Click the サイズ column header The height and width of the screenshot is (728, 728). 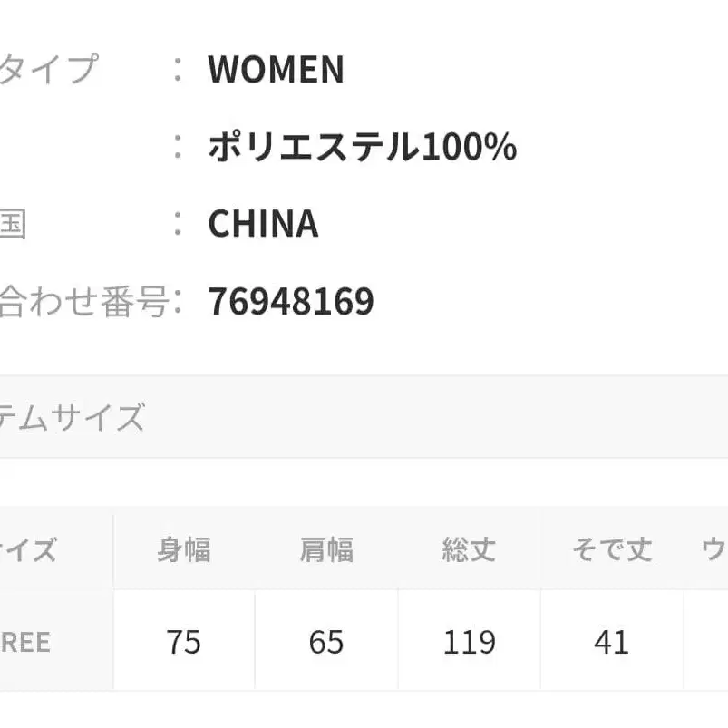point(29,550)
